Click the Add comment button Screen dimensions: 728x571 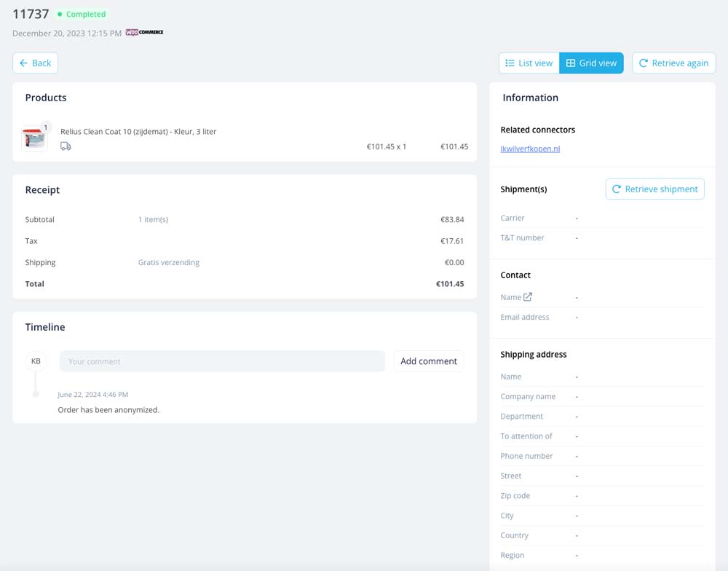click(x=429, y=361)
